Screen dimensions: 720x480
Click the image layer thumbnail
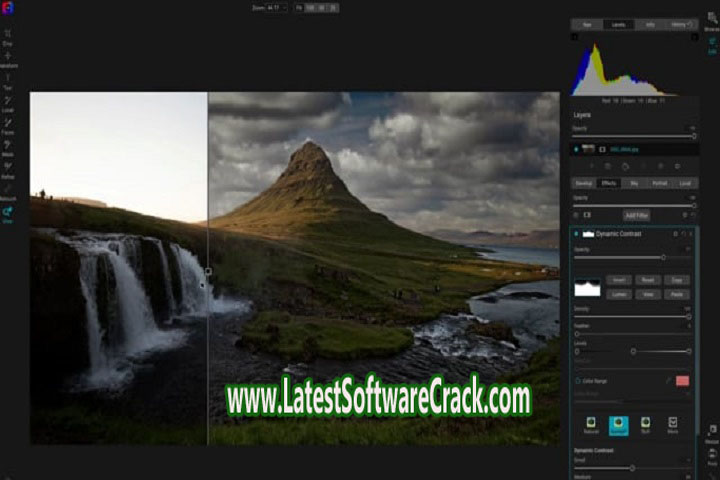click(589, 149)
